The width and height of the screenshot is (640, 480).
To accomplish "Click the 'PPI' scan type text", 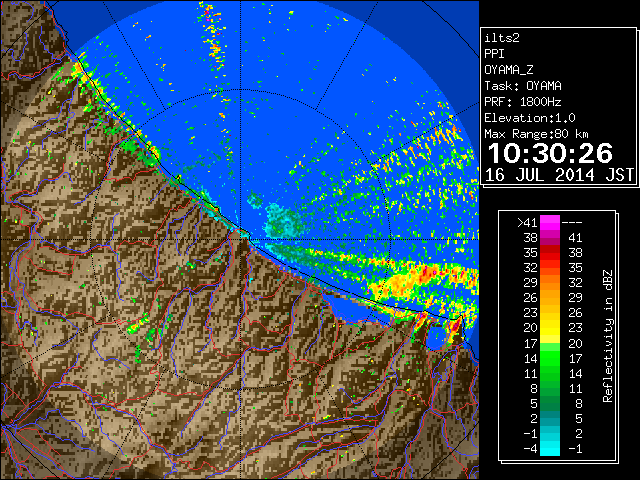I will click(x=494, y=54).
